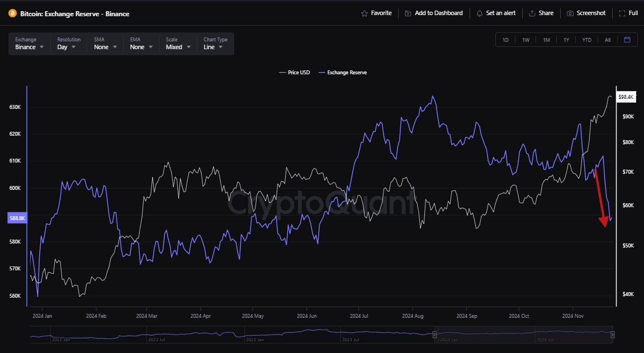Click the 588.8K reserve value label
The height and width of the screenshot is (353, 644).
[x=17, y=218]
